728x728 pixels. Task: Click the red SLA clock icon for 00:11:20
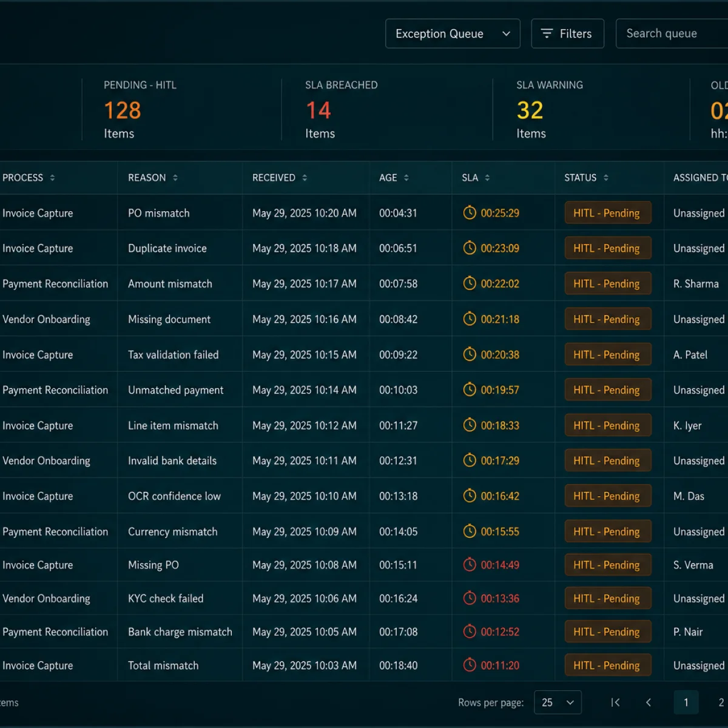pos(470,665)
